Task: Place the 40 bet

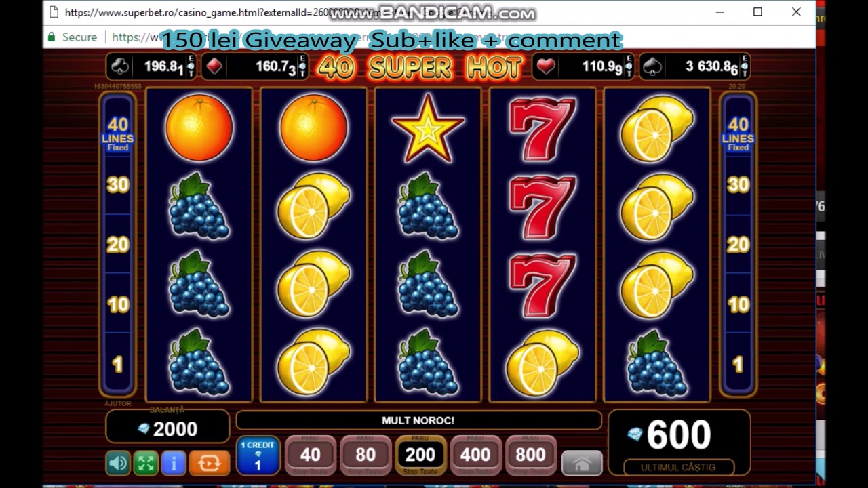Action: pos(311,455)
